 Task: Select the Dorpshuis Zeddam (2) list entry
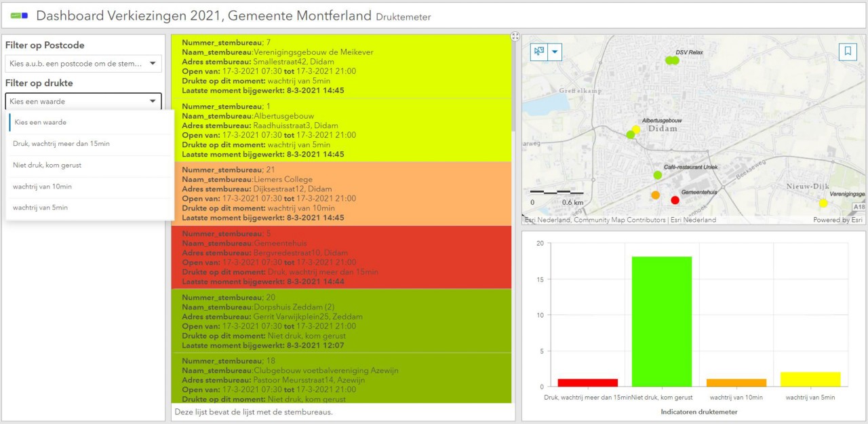point(342,321)
